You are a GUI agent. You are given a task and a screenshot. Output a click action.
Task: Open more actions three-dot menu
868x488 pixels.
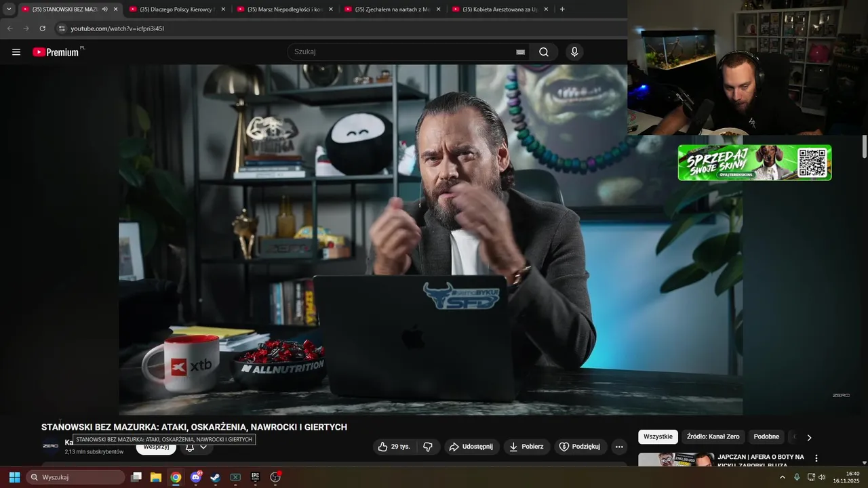618,447
